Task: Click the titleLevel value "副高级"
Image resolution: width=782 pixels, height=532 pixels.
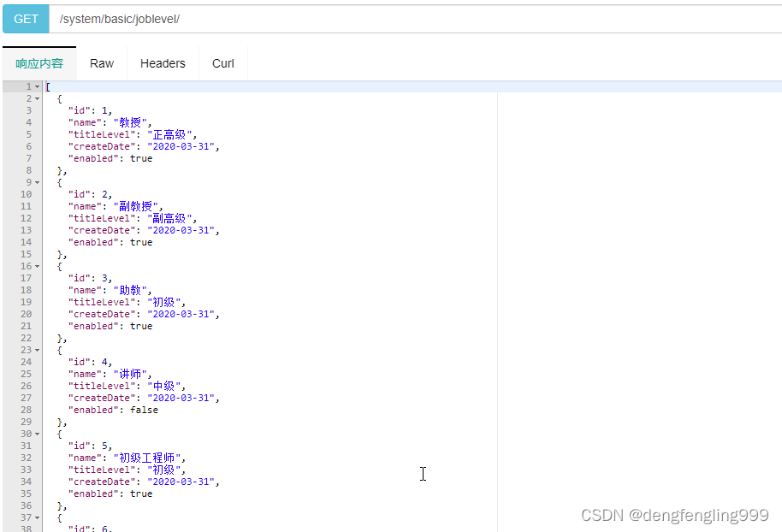Action: (x=169, y=218)
